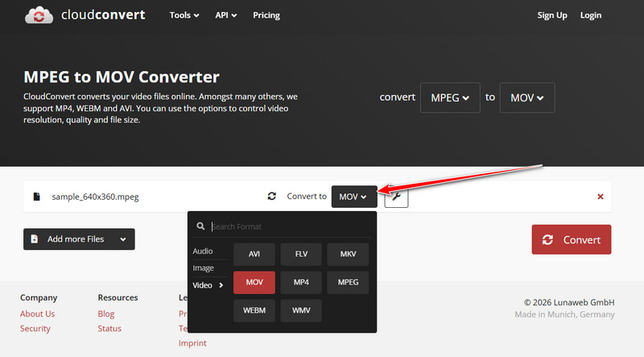
Task: Open the Pricing page
Action: pos(266,15)
